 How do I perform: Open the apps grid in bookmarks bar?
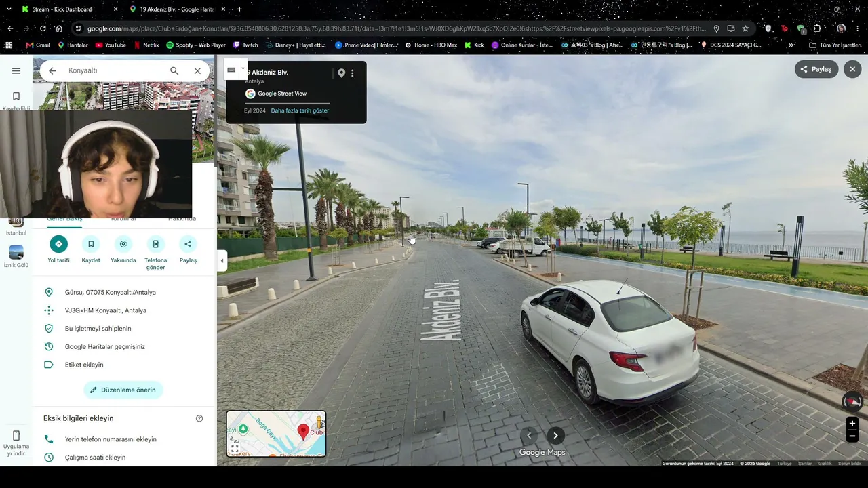click(x=9, y=45)
